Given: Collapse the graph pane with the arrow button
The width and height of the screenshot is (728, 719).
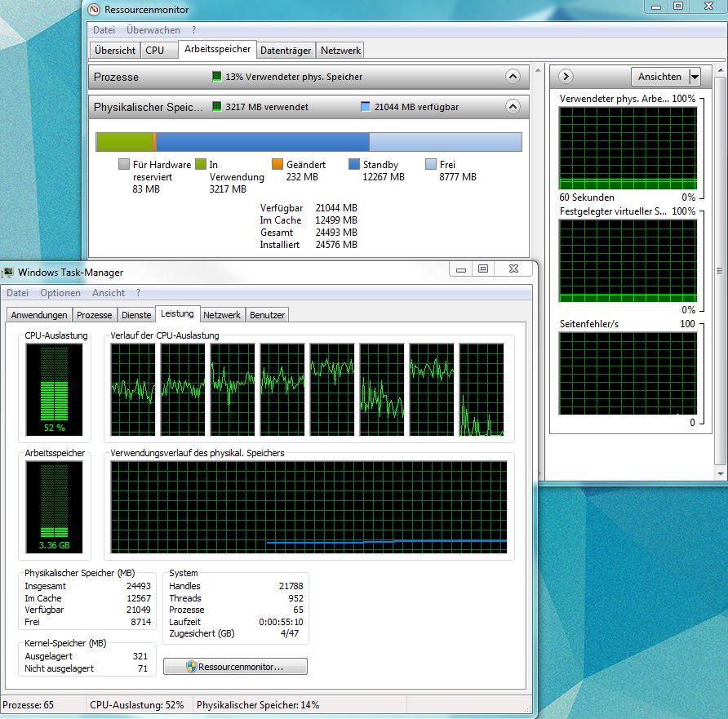Looking at the screenshot, I should click(x=566, y=76).
